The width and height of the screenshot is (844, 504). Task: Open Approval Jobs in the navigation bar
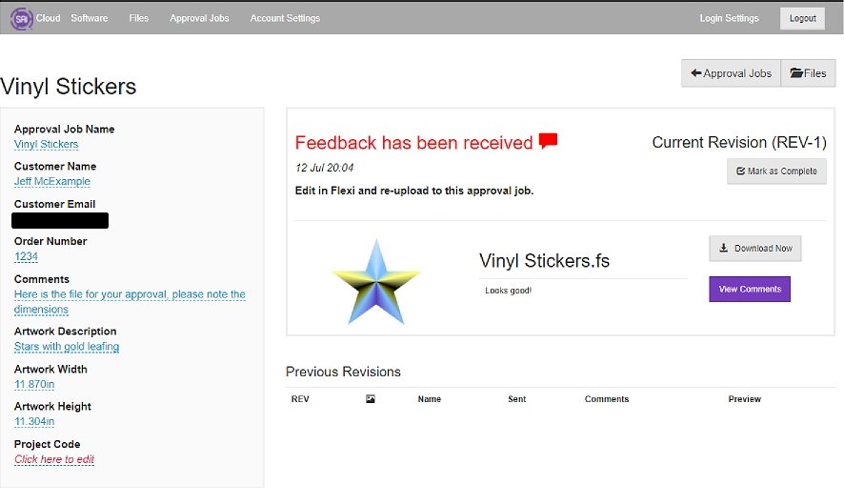click(199, 18)
